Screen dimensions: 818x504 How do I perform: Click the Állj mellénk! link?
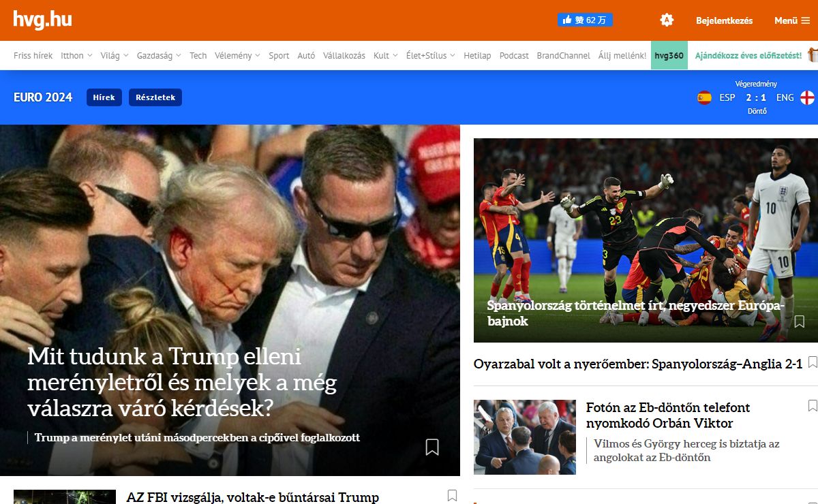coord(622,56)
